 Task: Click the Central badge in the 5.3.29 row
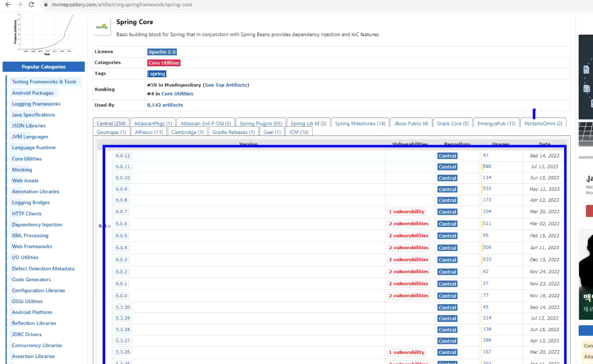pyautogui.click(x=447, y=319)
